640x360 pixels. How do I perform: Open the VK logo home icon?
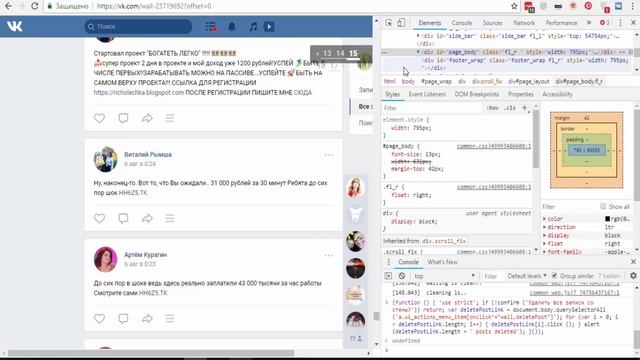coord(15,27)
